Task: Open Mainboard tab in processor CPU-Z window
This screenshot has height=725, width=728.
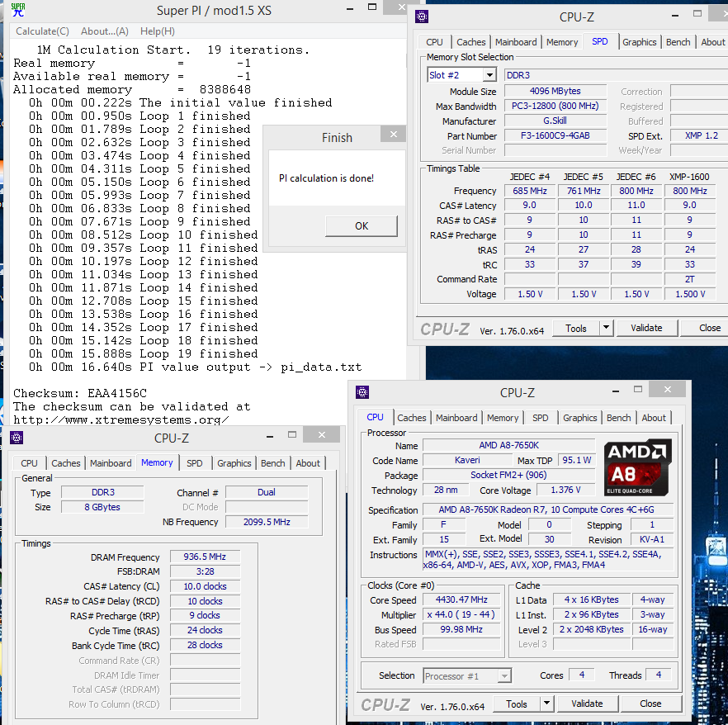Action: [x=456, y=418]
